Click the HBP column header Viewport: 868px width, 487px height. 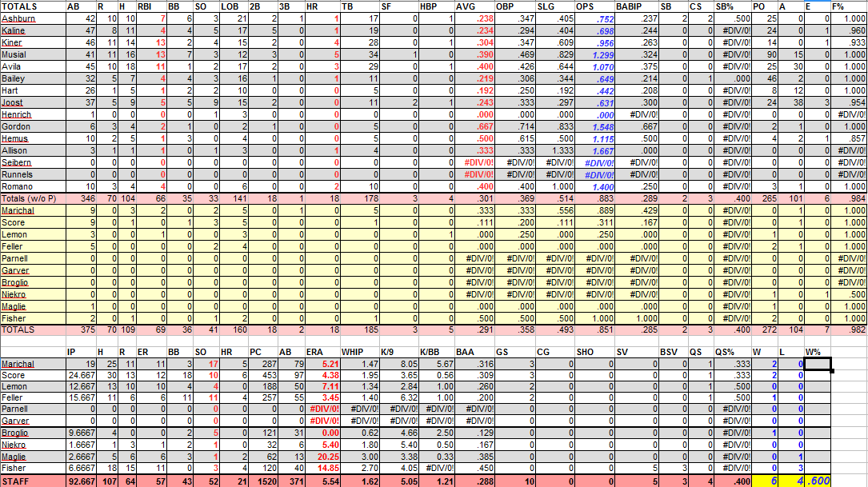pos(436,6)
